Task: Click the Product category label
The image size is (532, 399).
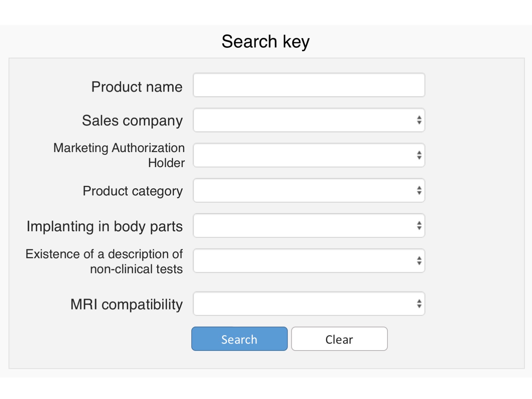Action: coord(133,191)
